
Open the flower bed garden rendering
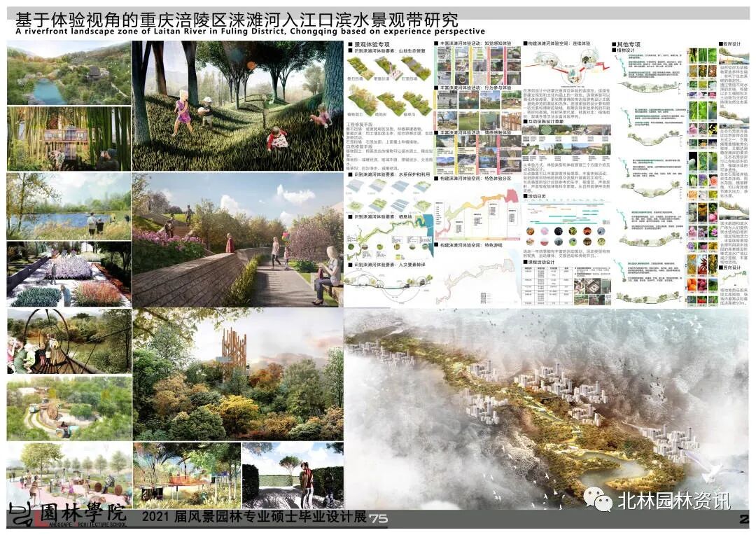69,274
